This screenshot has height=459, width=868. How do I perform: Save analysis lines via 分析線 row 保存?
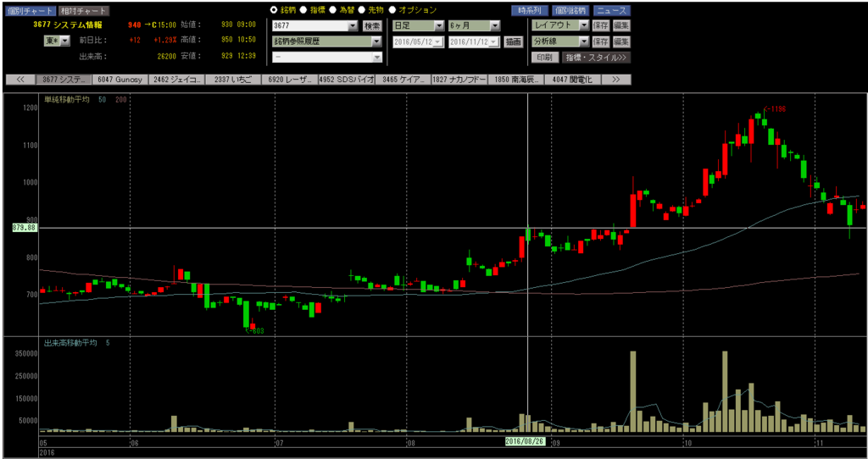(601, 41)
